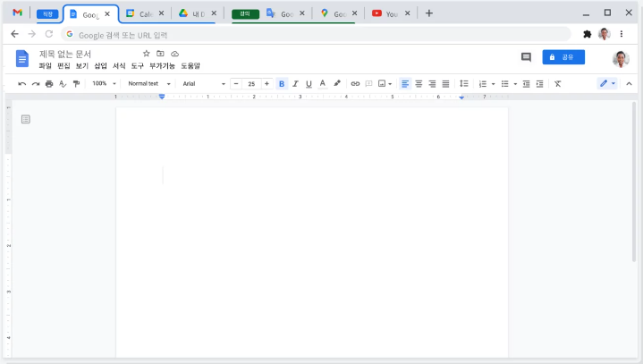Viewport: 643px width, 364px height.
Task: Switch to the Calendar tab
Action: (145, 13)
